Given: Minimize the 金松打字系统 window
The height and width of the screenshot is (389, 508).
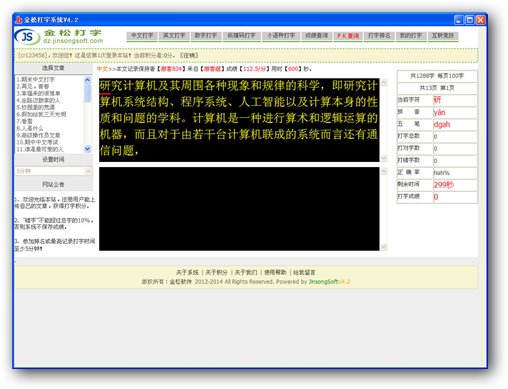Looking at the screenshot, I should point(459,20).
